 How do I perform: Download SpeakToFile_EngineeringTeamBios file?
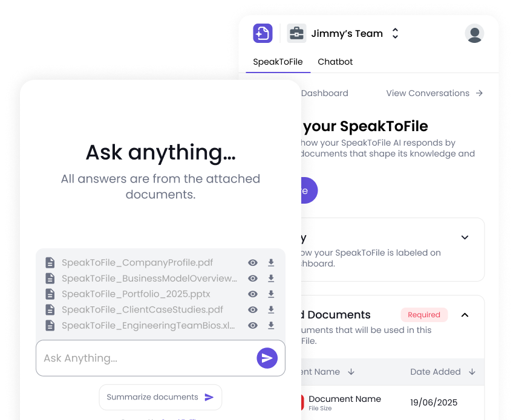pos(271,325)
